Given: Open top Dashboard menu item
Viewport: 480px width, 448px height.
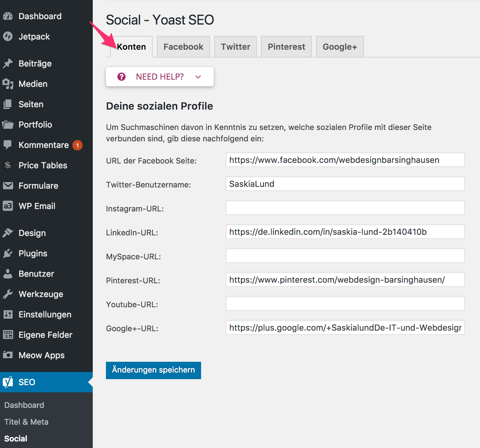Looking at the screenshot, I should pyautogui.click(x=46, y=16).
